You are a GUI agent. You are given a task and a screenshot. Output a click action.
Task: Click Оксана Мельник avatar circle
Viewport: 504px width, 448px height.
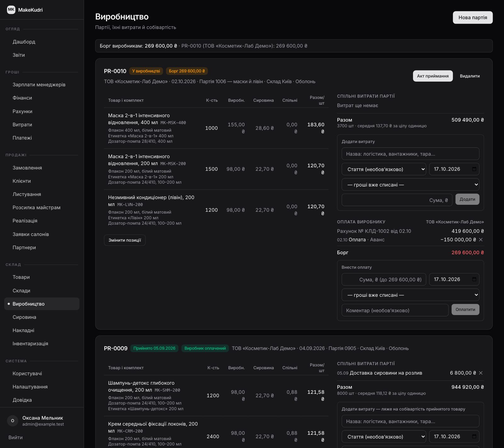coord(13,421)
